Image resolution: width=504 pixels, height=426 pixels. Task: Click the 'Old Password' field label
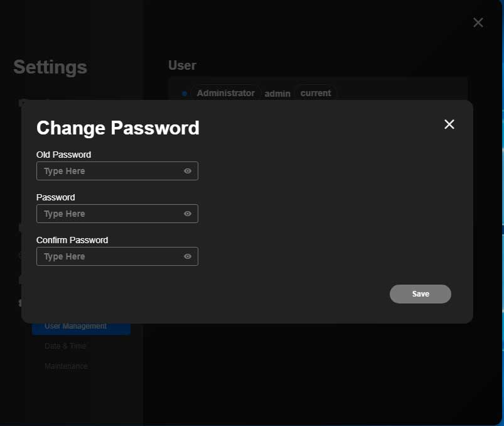63,155
